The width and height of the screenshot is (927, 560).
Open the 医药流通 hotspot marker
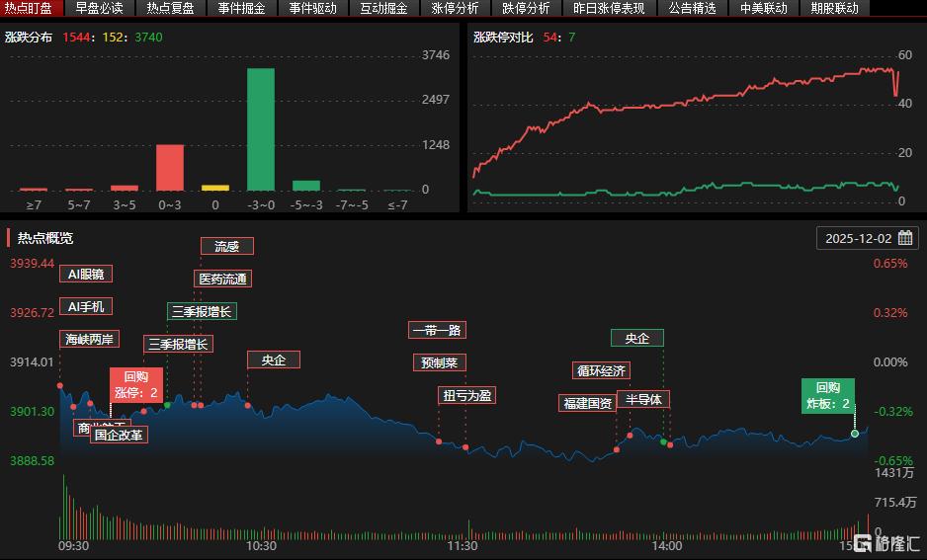(222, 279)
